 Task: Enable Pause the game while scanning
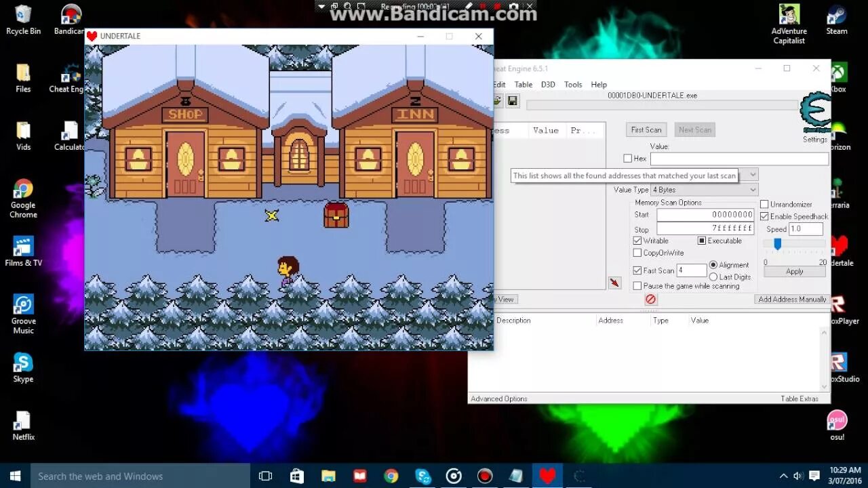tap(637, 285)
